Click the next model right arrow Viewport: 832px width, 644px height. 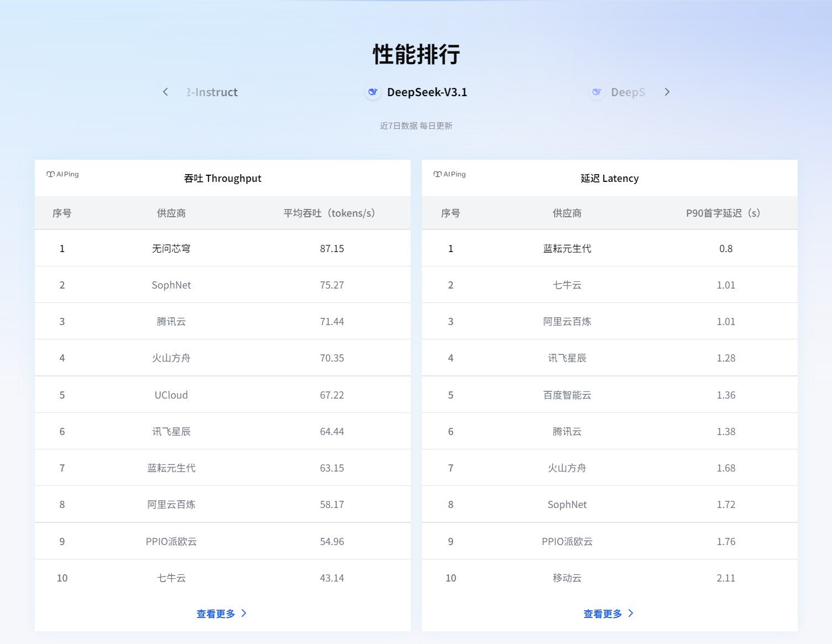(667, 92)
